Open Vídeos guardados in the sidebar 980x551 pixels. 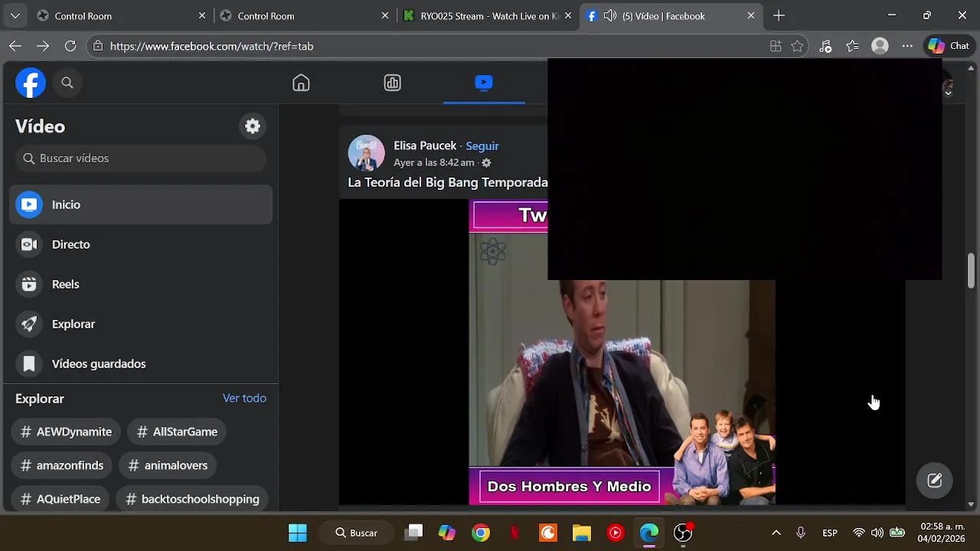point(141,364)
